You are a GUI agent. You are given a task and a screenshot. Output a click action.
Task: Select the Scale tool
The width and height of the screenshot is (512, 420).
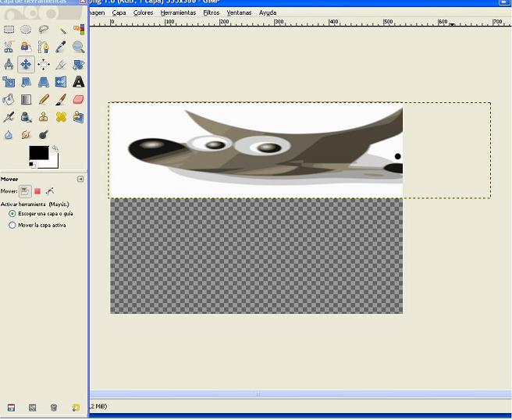(9, 82)
